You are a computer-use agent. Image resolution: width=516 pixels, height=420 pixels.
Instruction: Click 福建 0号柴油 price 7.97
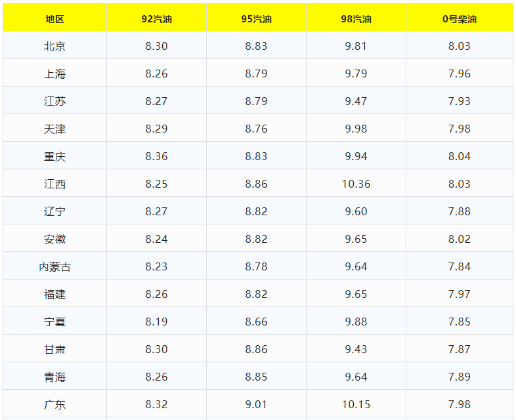pyautogui.click(x=460, y=295)
